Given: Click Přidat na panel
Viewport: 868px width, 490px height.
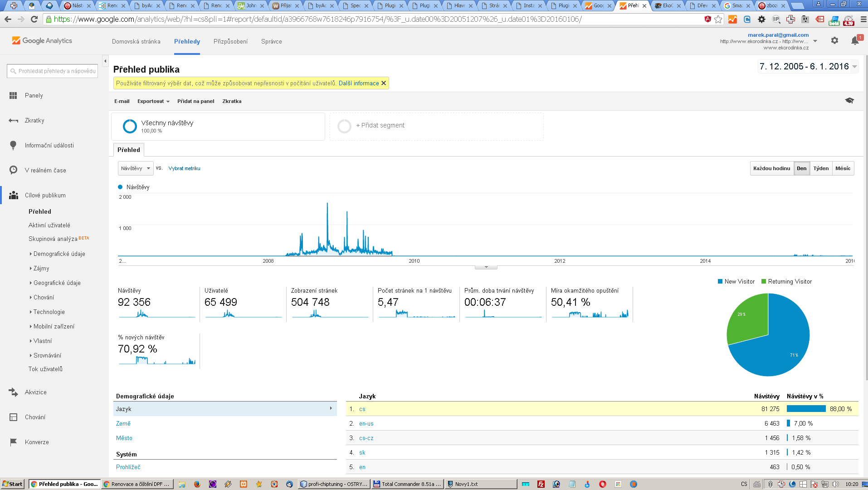Looking at the screenshot, I should [196, 101].
